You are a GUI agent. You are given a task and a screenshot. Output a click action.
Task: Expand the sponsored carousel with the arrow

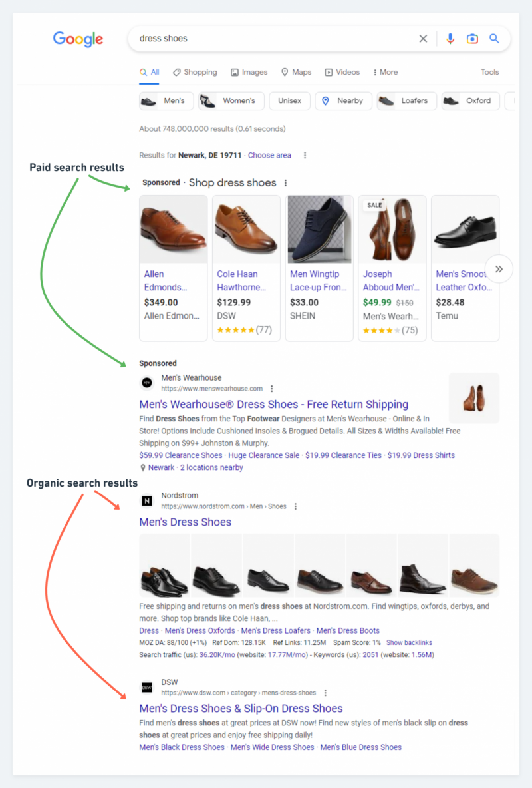click(499, 268)
